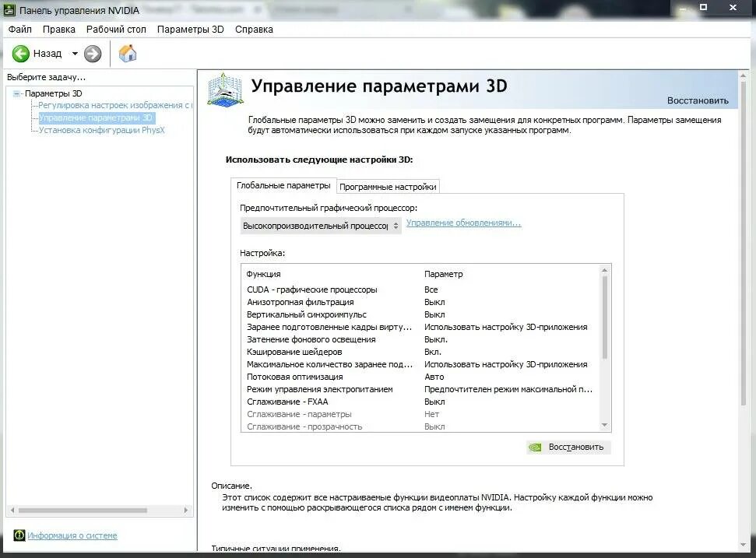Select Затенение фонового освещения row
The height and width of the screenshot is (558, 756).
pos(421,340)
